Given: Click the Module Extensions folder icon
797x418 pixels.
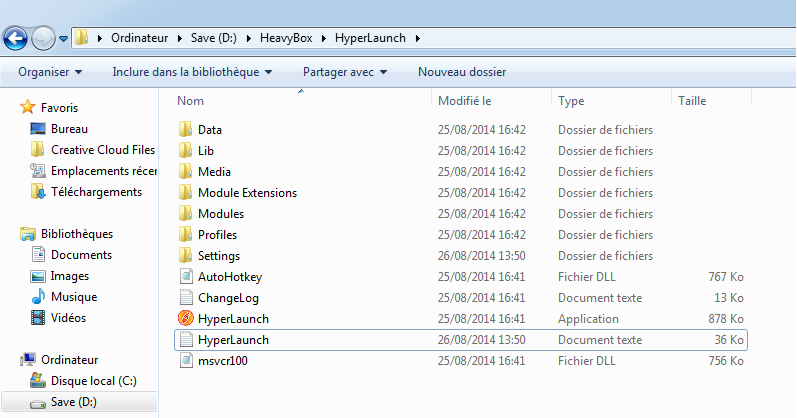Looking at the screenshot, I should 186,192.
